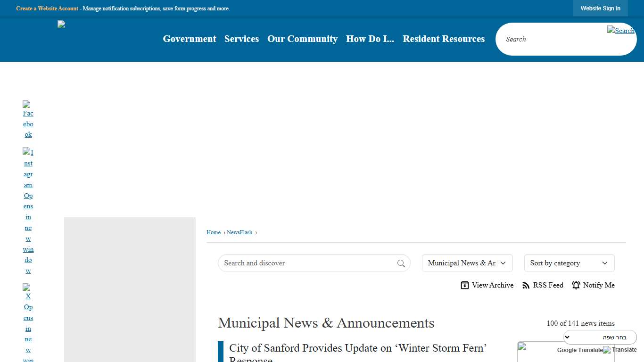The image size is (644, 362).
Task: Click the Notify Me bell icon
Action: (x=576, y=285)
